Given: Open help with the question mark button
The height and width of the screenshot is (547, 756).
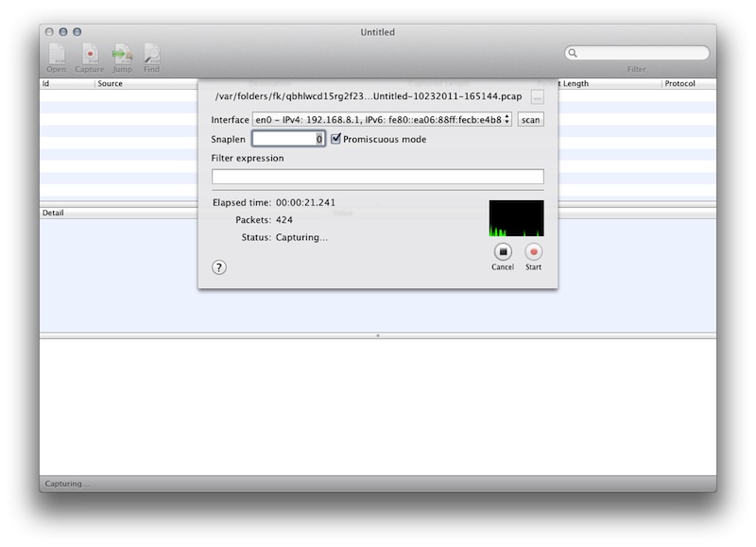Looking at the screenshot, I should click(219, 267).
